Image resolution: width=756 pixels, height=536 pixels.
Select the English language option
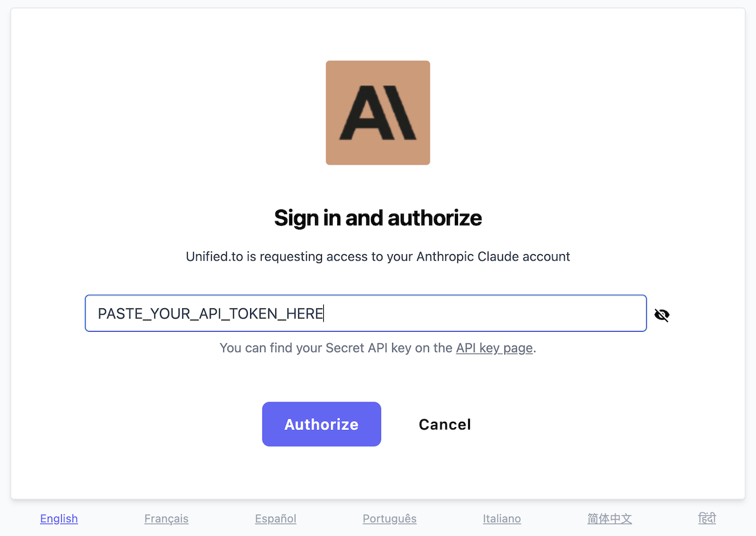[59, 518]
